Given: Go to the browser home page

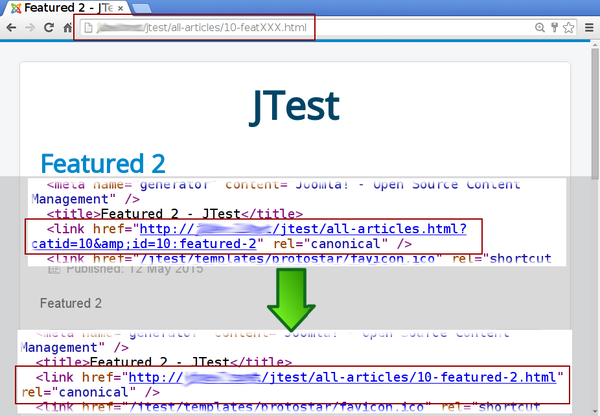Looking at the screenshot, I should click(69, 28).
